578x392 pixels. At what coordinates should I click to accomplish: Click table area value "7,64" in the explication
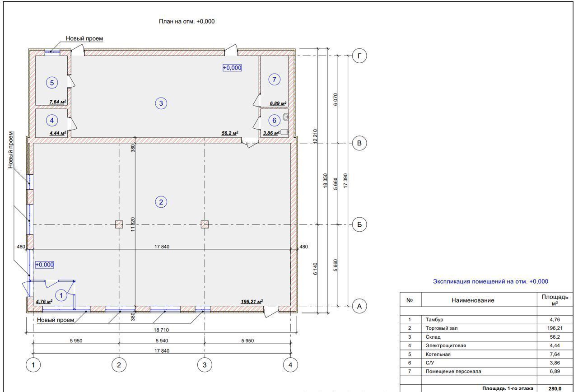tap(555, 354)
